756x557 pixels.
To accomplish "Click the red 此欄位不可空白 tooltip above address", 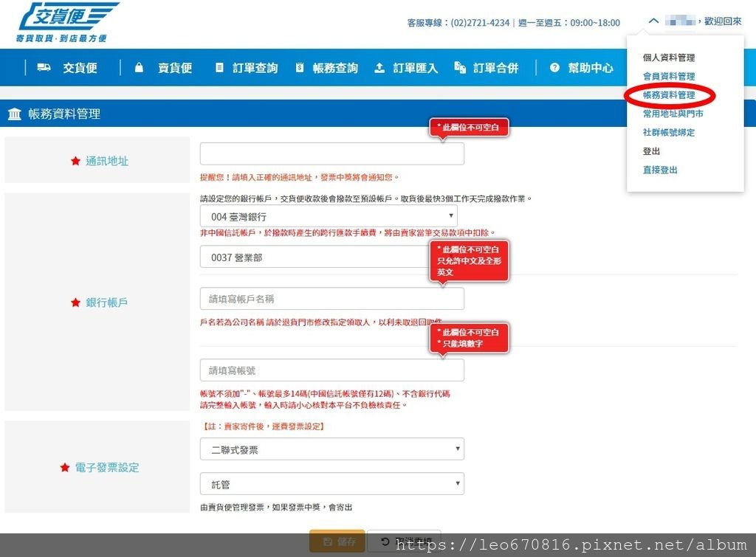I will (469, 128).
